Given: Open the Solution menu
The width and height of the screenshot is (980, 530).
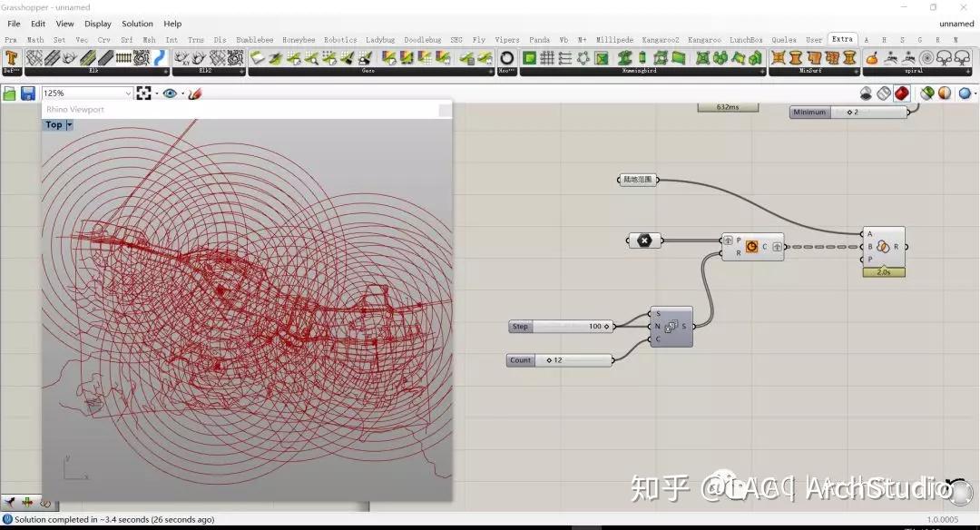Looking at the screenshot, I should coord(137,24).
